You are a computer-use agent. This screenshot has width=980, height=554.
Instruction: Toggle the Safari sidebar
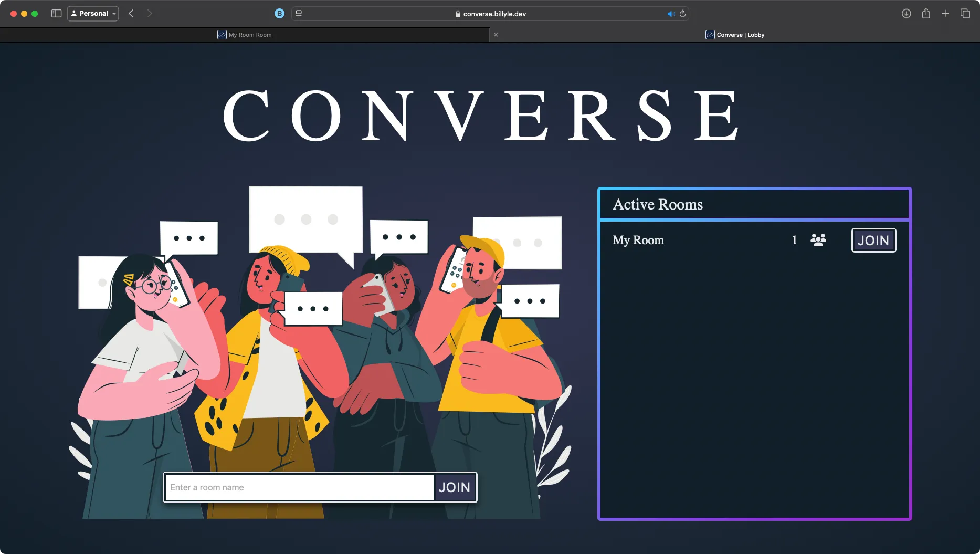tap(56, 13)
